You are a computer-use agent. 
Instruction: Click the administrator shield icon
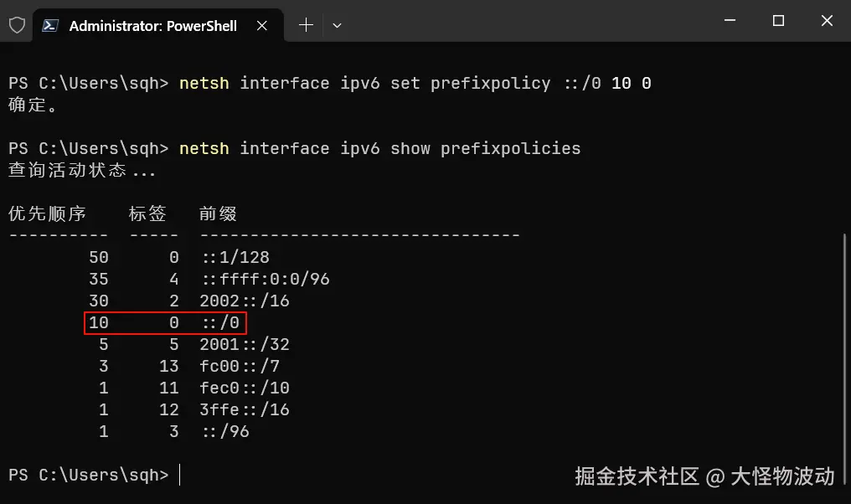pos(17,25)
